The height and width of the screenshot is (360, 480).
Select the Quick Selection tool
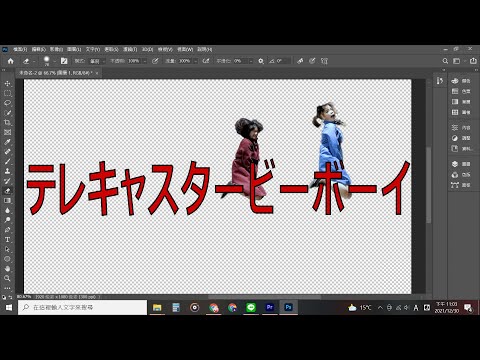[x=7, y=113]
